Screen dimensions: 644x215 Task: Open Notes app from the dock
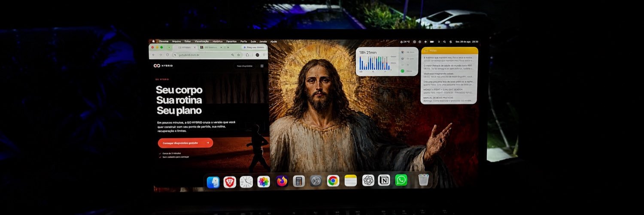[351, 181]
